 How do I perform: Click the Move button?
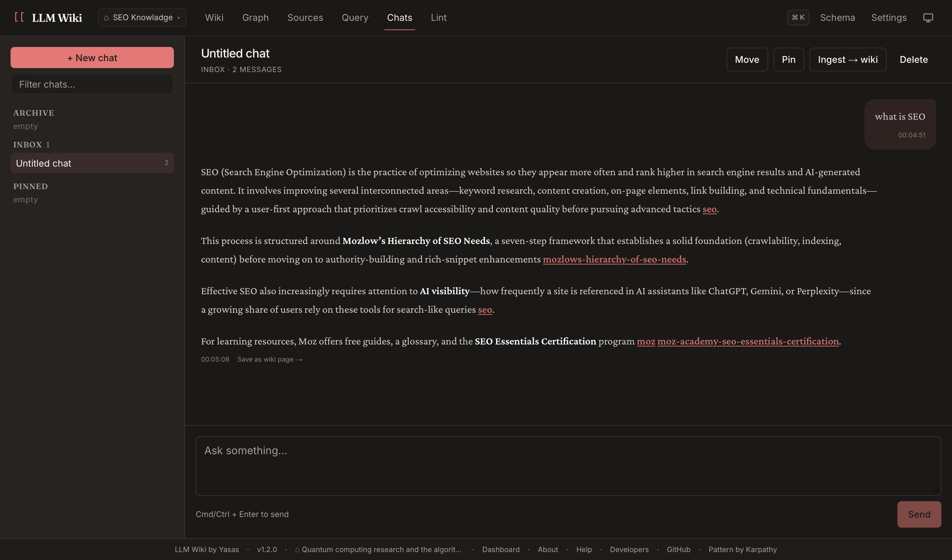(x=747, y=59)
